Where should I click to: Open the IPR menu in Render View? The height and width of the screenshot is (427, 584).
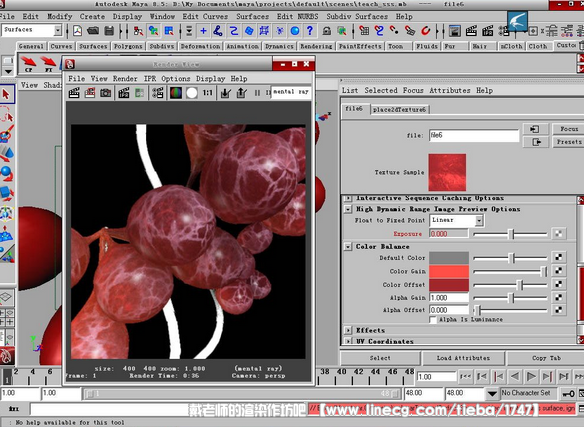(150, 79)
